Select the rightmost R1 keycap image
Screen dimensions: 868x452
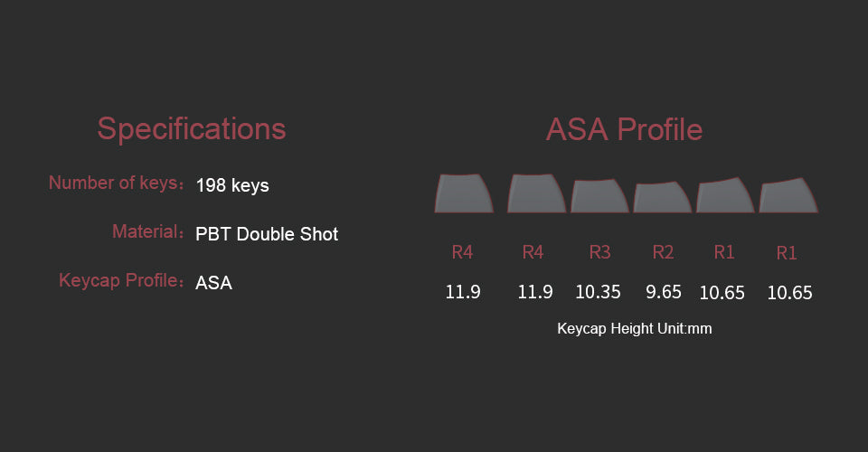[x=788, y=196]
